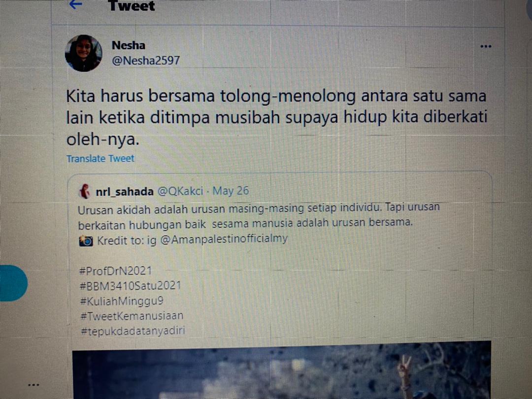Open the sidebar account three-dot menu
Viewport: 532px width, 399px height.
coord(33,385)
